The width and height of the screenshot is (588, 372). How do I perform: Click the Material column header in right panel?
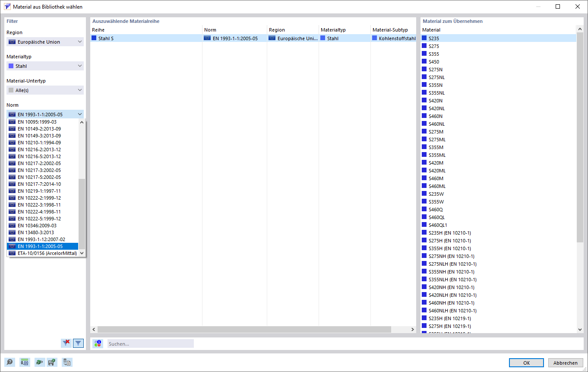click(x=499, y=30)
